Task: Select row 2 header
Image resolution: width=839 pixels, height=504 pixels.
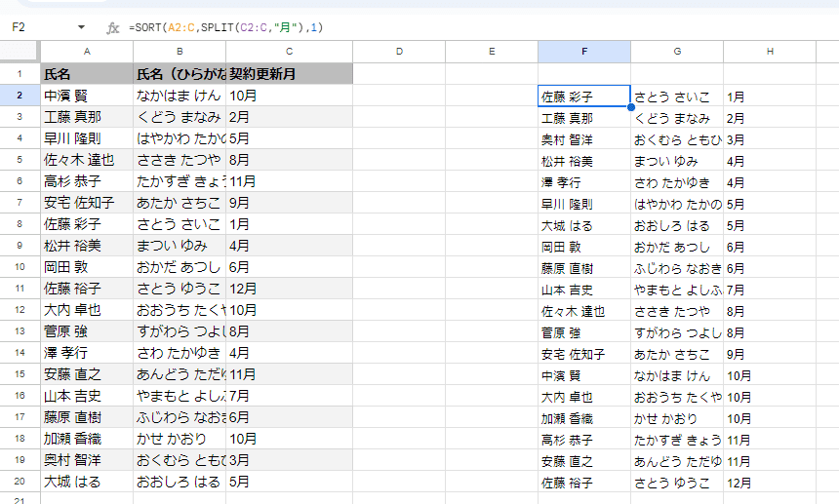Action: click(x=20, y=96)
